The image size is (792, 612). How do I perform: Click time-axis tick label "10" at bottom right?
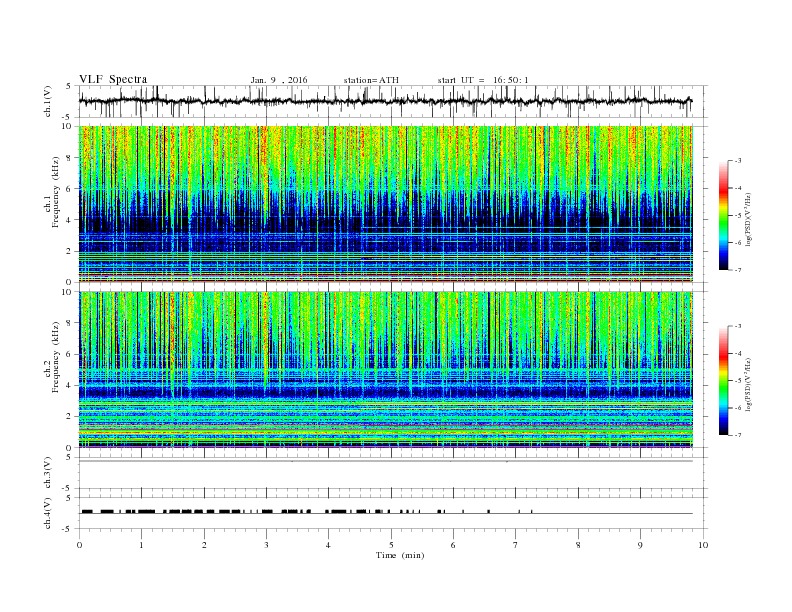[703, 545]
